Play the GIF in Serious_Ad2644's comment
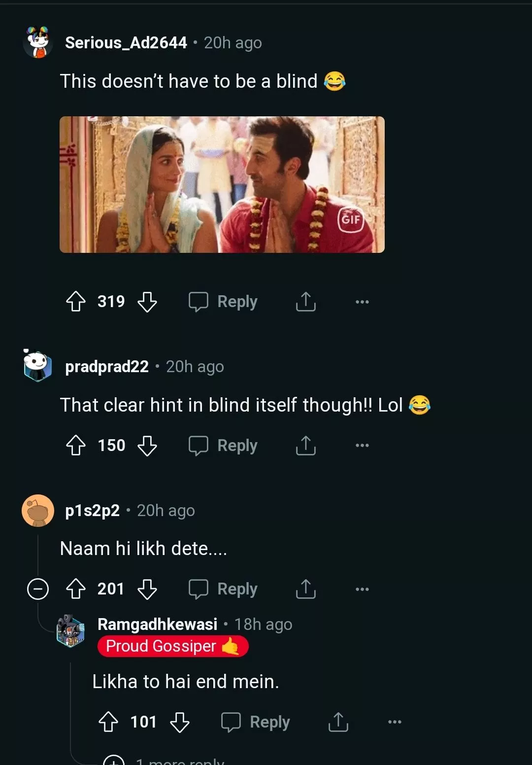 click(x=222, y=184)
